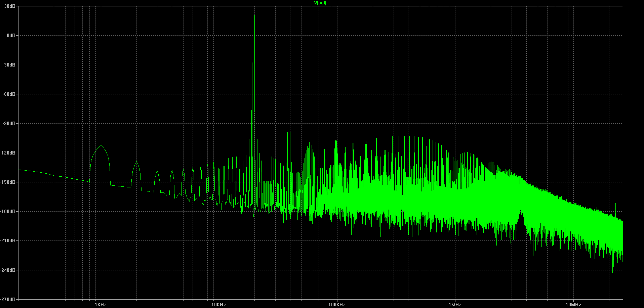Click the 10KHz frequency axis label
644x308 pixels.
(218, 305)
